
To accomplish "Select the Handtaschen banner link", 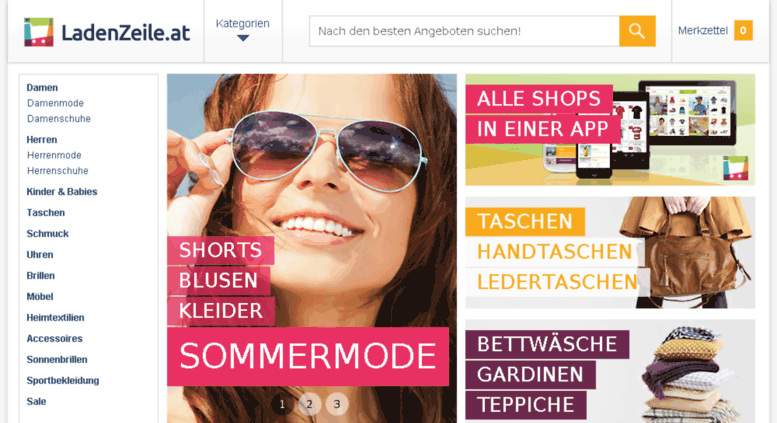I will [555, 252].
